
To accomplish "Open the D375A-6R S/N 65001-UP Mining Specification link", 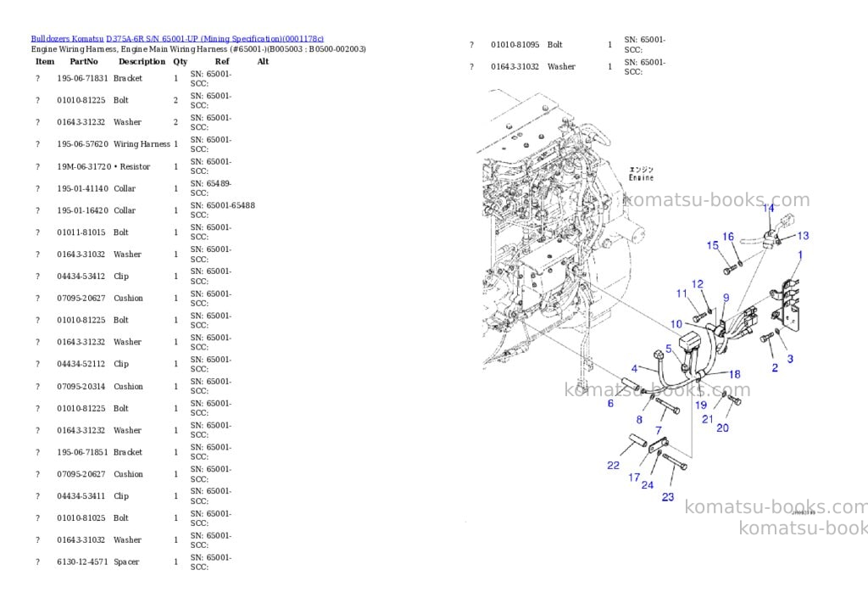I will 214,39.
